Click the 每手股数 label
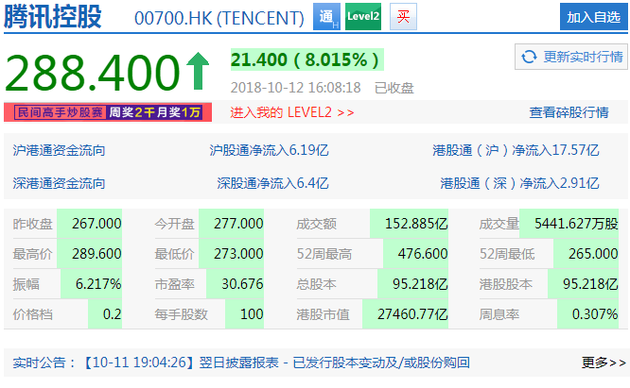 point(181,314)
